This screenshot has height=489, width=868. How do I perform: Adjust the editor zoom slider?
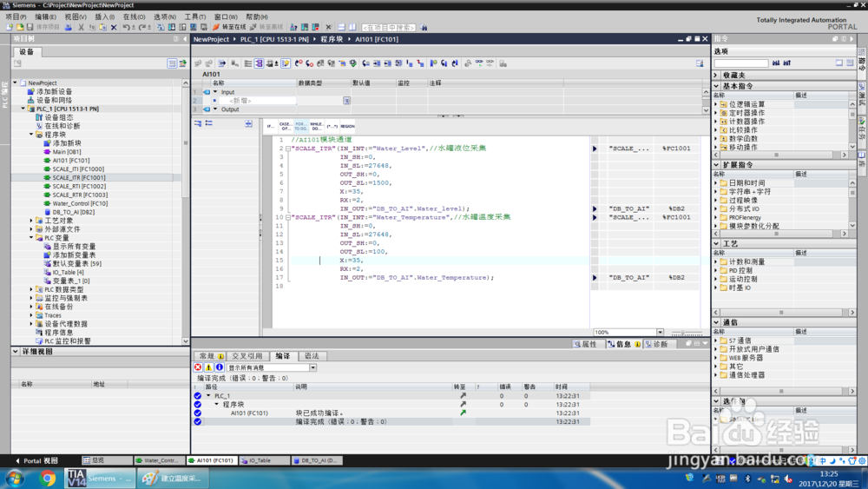[684, 333]
